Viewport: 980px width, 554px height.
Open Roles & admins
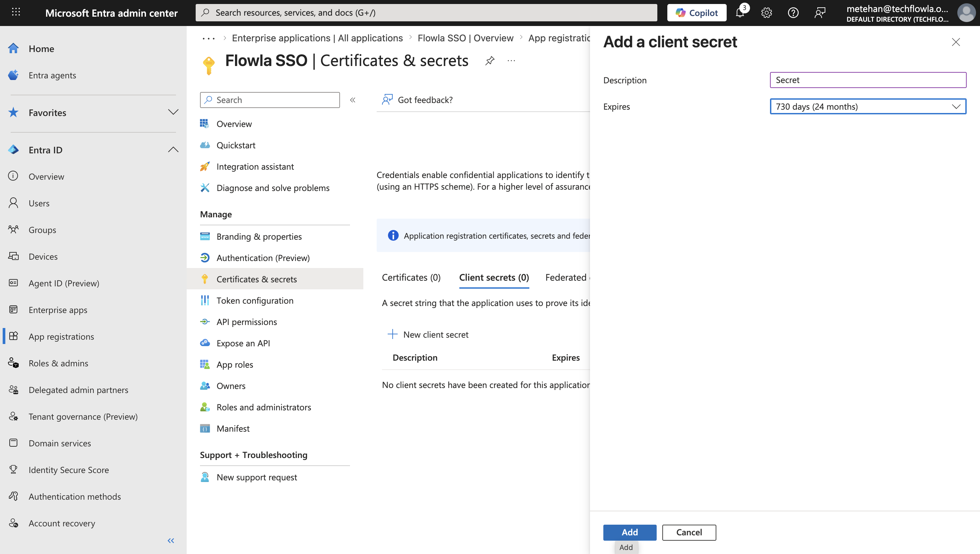58,363
